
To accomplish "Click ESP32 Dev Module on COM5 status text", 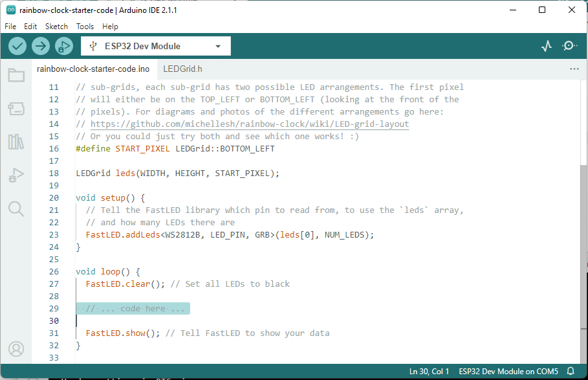I will tap(508, 371).
